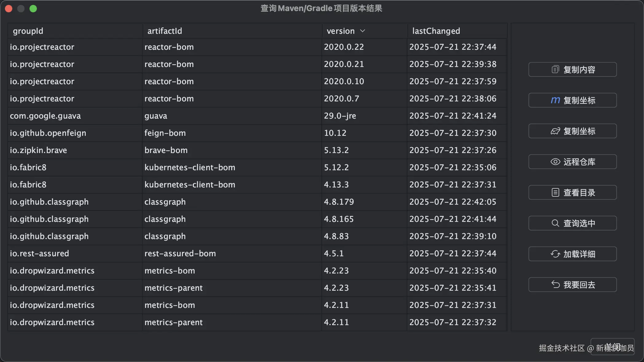Click the refresh icon on 加载详细 button

point(555,254)
